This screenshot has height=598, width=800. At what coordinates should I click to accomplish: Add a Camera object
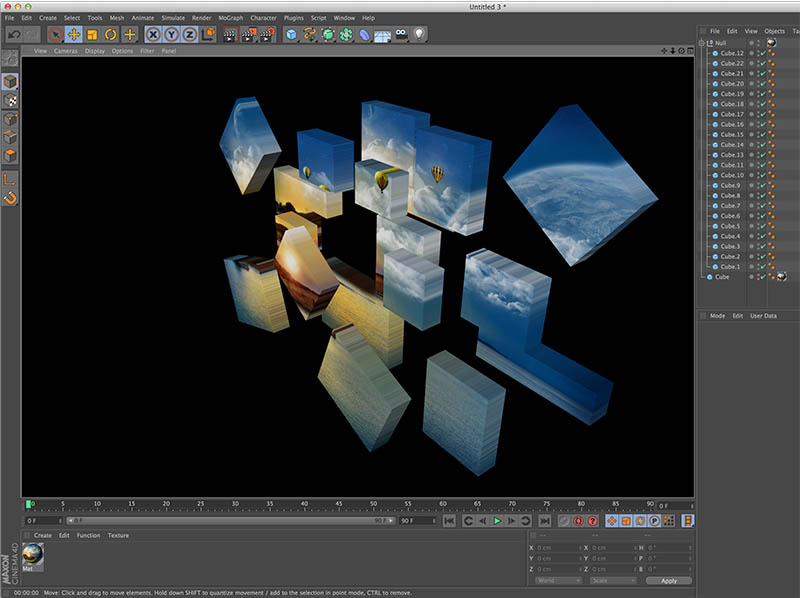coord(401,35)
